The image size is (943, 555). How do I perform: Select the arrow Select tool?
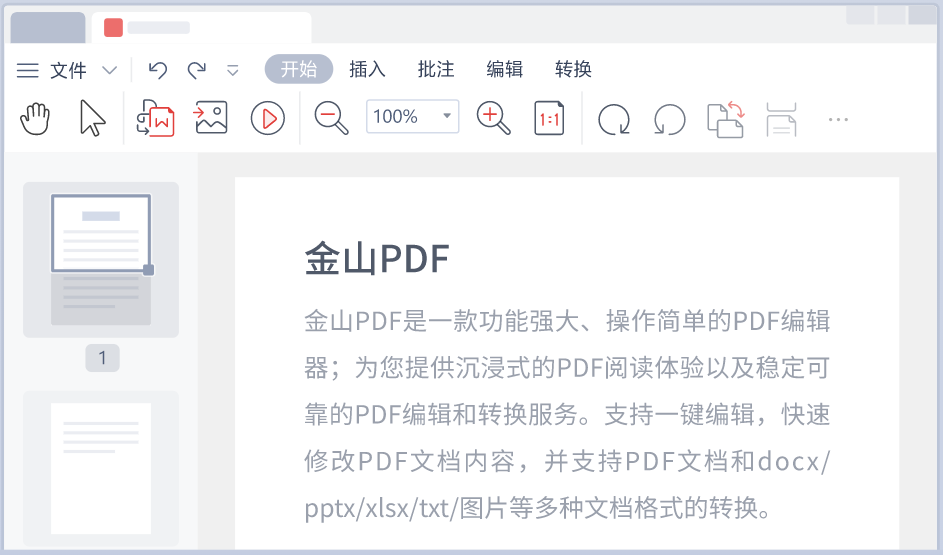coord(92,118)
